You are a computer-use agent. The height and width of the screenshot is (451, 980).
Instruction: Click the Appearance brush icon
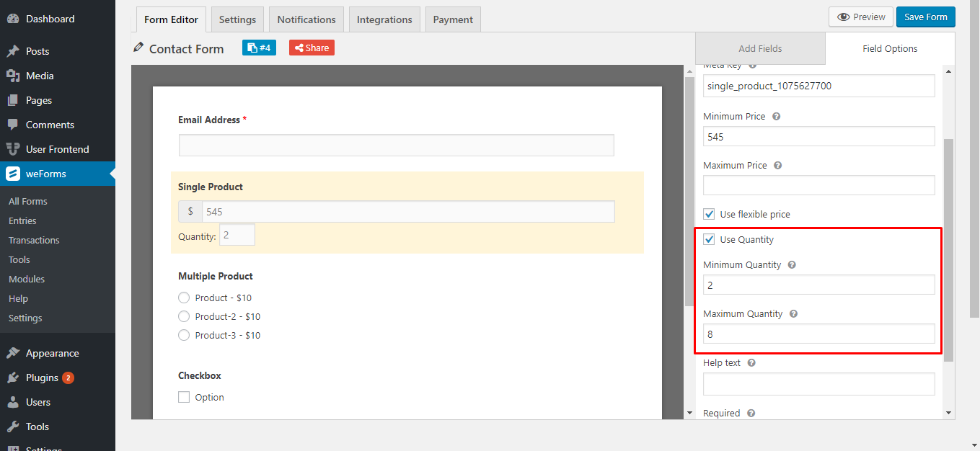[x=12, y=353]
